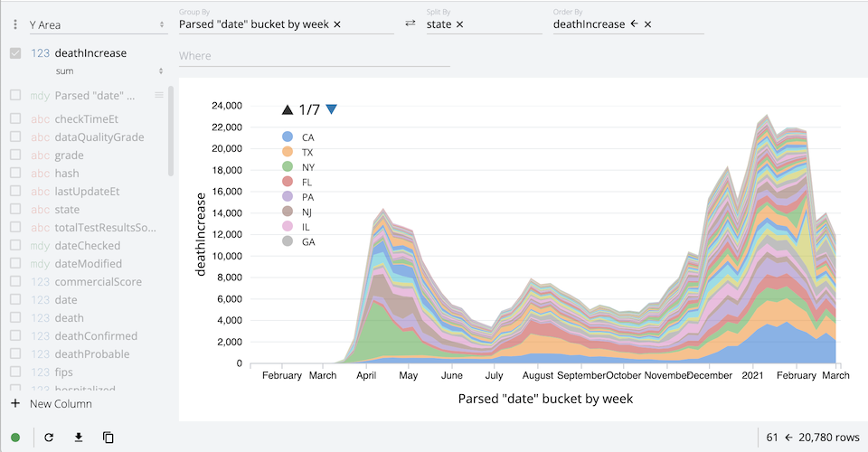Click the deathIncrease column name
This screenshot has height=452, width=868.
click(x=90, y=53)
